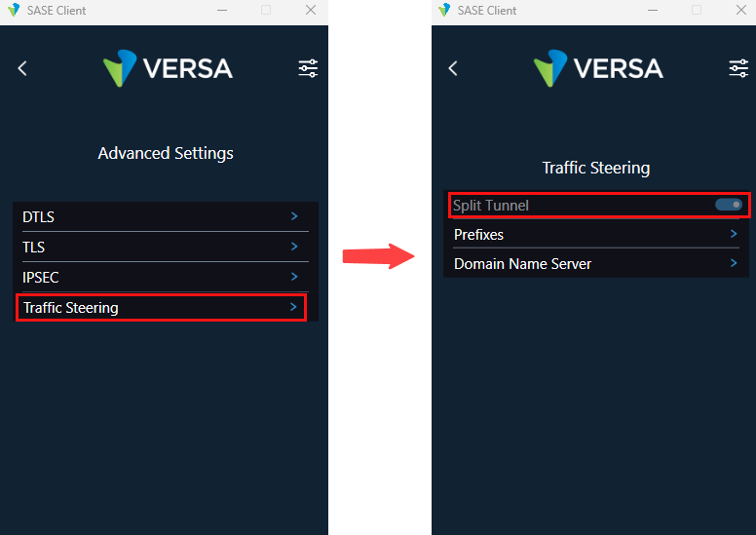
Task: Click the chevron beside TLS
Action: pos(294,247)
